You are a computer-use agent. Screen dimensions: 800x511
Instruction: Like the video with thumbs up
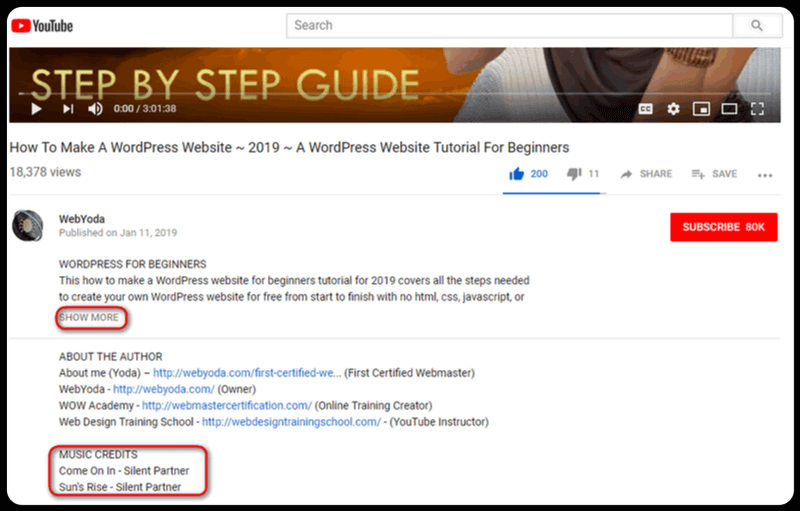(518, 174)
